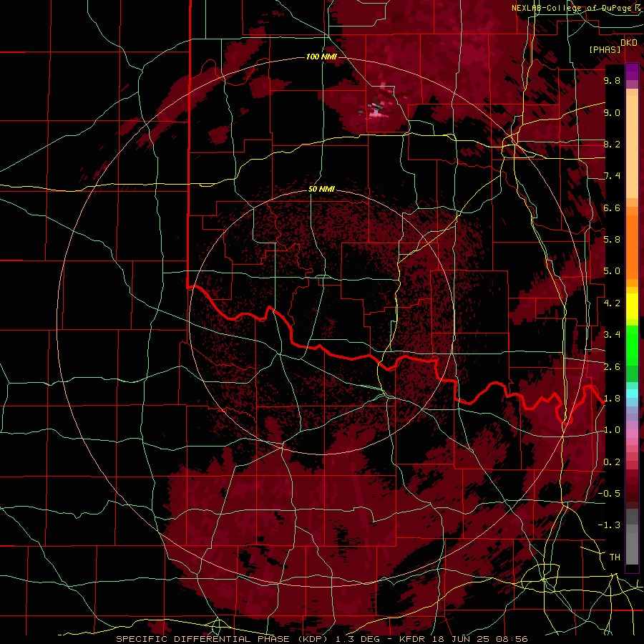Click the 1.0 scale value

pos(612,429)
